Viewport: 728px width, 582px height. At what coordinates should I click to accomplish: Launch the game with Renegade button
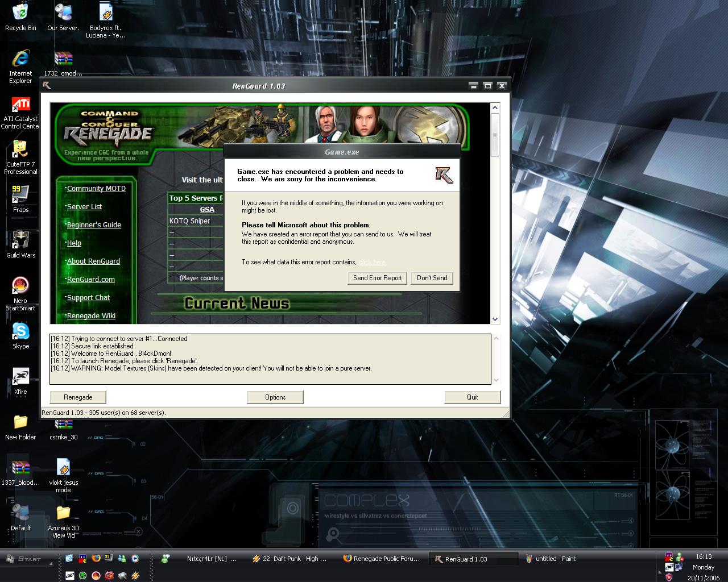78,397
